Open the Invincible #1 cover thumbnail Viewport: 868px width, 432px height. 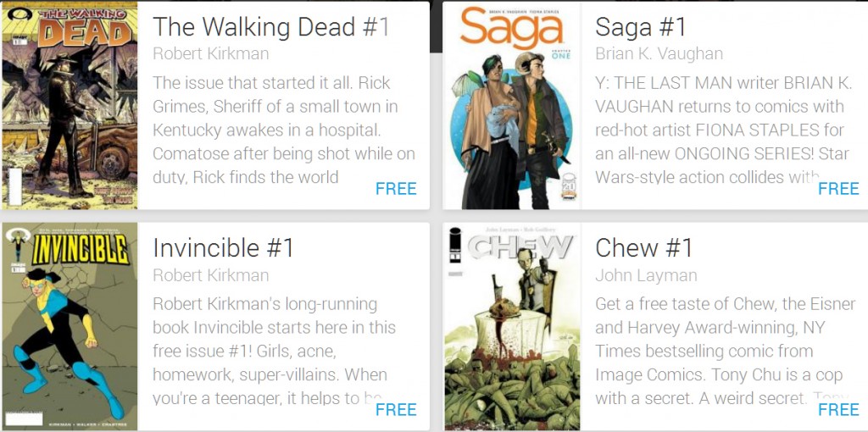point(70,326)
